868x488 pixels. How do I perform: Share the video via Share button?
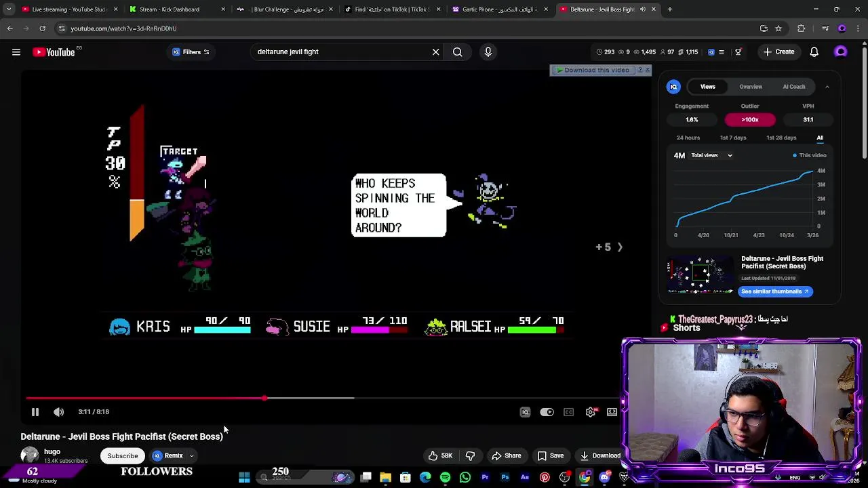tap(507, 455)
